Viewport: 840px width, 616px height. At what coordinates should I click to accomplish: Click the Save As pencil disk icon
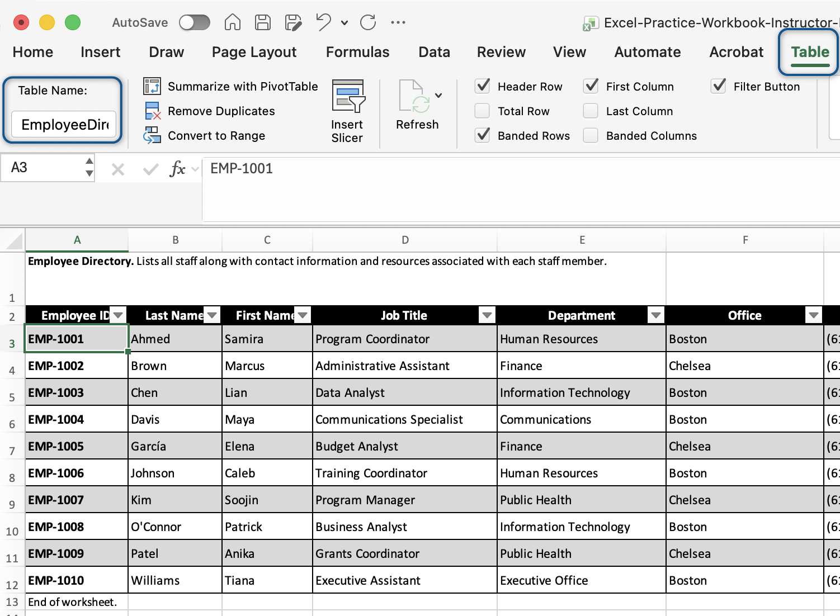[293, 22]
